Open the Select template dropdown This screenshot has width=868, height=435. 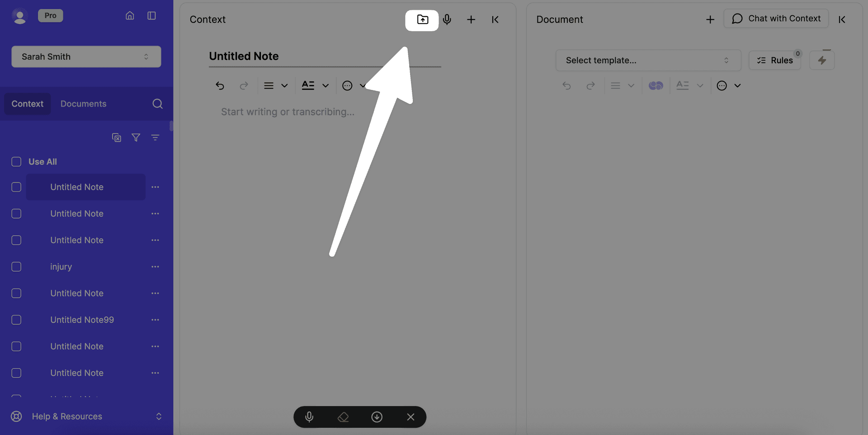pos(648,60)
